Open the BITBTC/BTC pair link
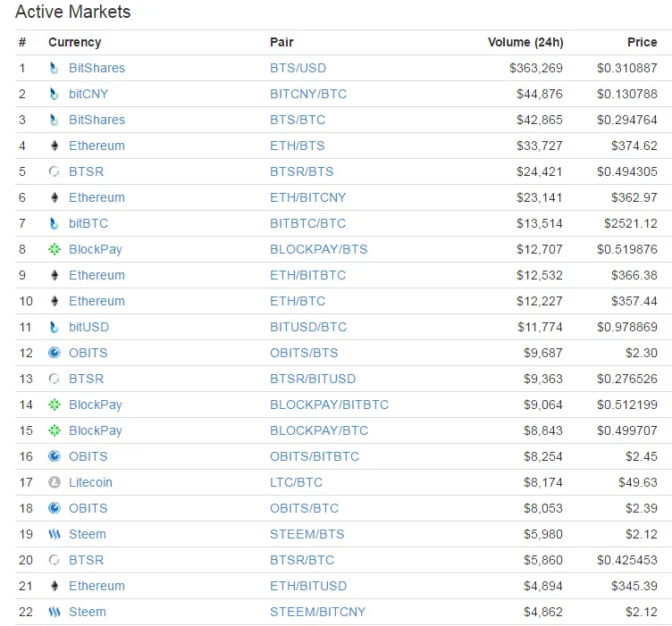The height and width of the screenshot is (626, 672). pos(307,223)
